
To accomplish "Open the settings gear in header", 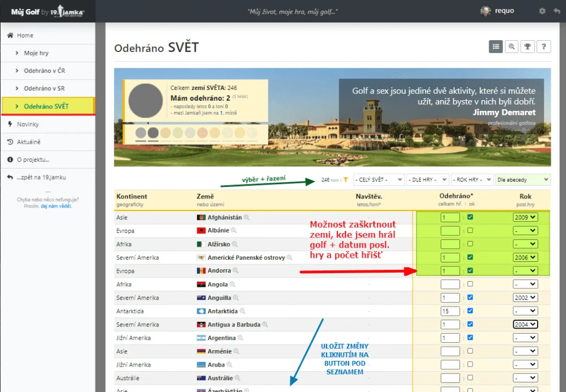I will [542, 11].
